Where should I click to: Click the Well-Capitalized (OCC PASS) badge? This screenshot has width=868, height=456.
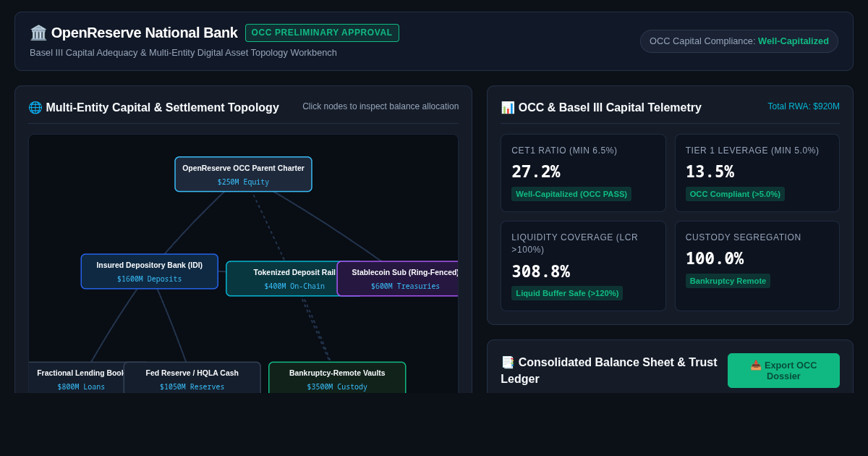(x=571, y=194)
